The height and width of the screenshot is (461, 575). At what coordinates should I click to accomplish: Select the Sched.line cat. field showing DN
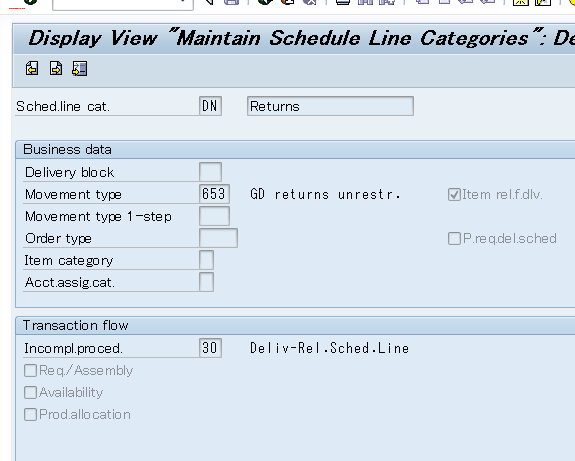point(210,106)
